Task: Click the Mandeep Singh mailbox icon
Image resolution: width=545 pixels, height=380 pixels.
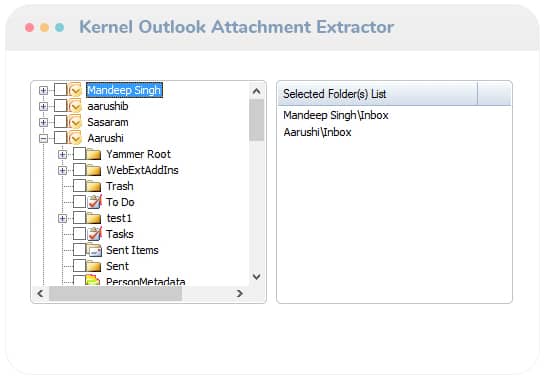Action: tap(74, 90)
